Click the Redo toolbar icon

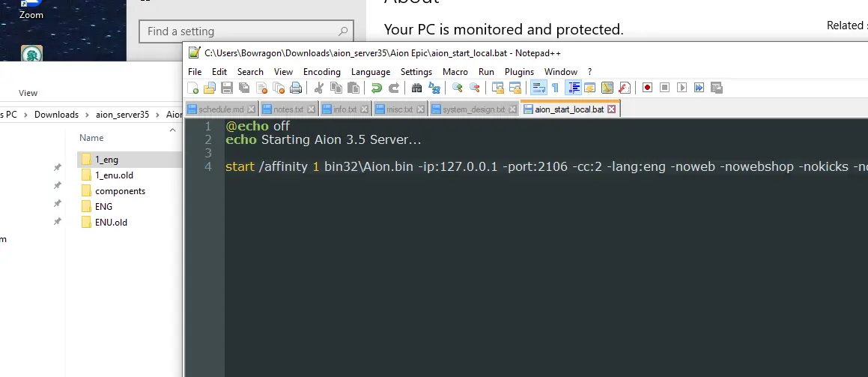394,88
